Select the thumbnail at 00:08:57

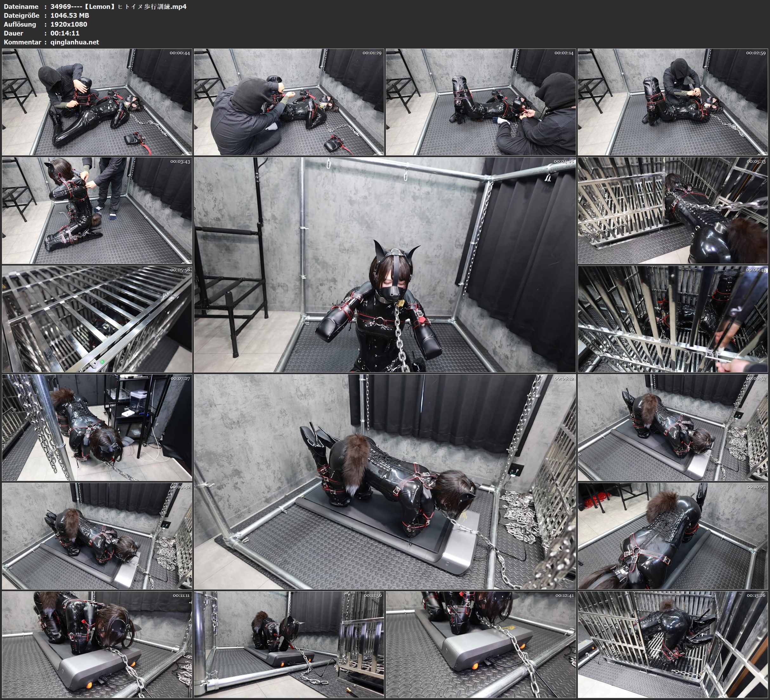point(673,427)
